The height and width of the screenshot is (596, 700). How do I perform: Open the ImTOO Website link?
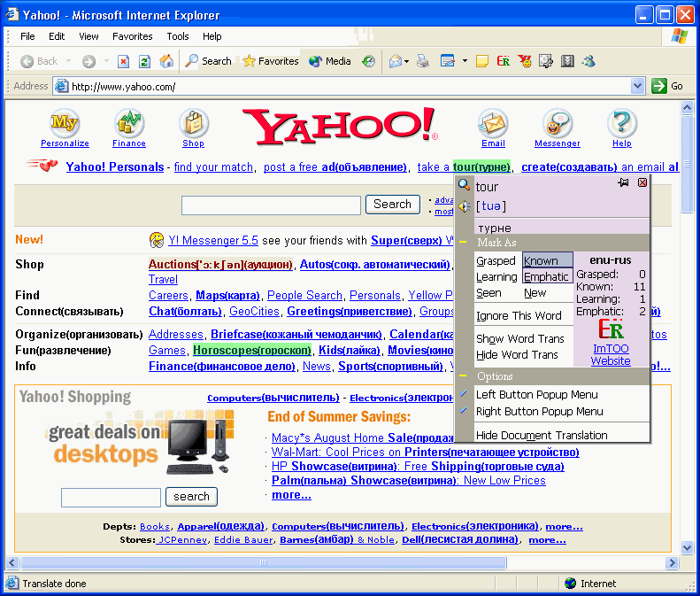pos(611,355)
